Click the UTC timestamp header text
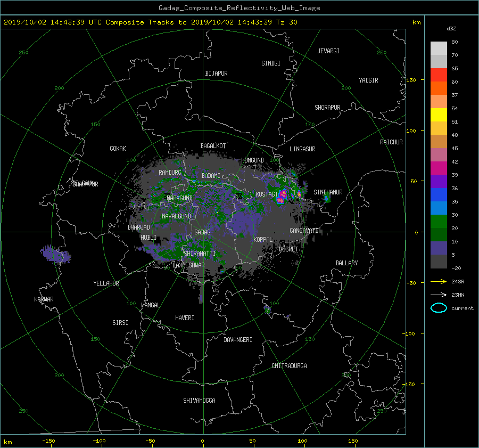479x448 pixels. (x=151, y=22)
